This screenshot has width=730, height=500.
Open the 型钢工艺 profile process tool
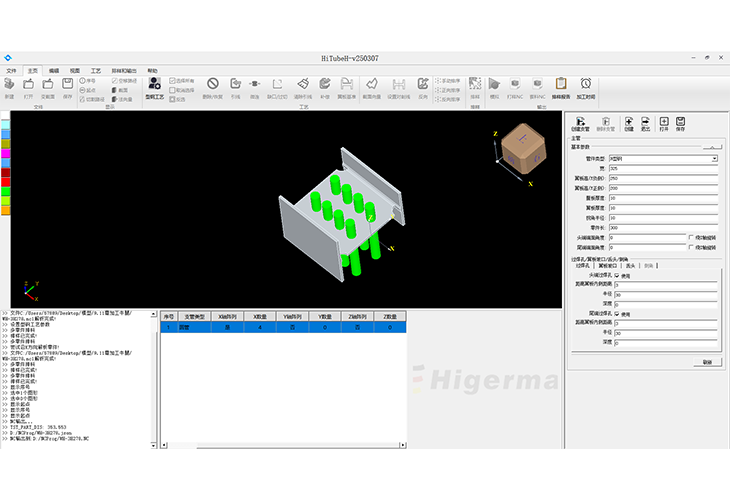[x=152, y=88]
